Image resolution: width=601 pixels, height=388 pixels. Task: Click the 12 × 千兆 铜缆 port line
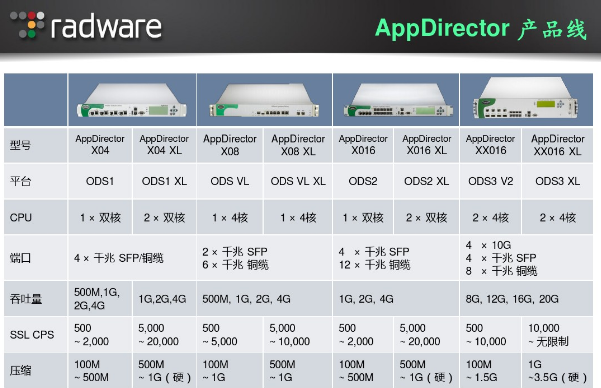(x=374, y=265)
